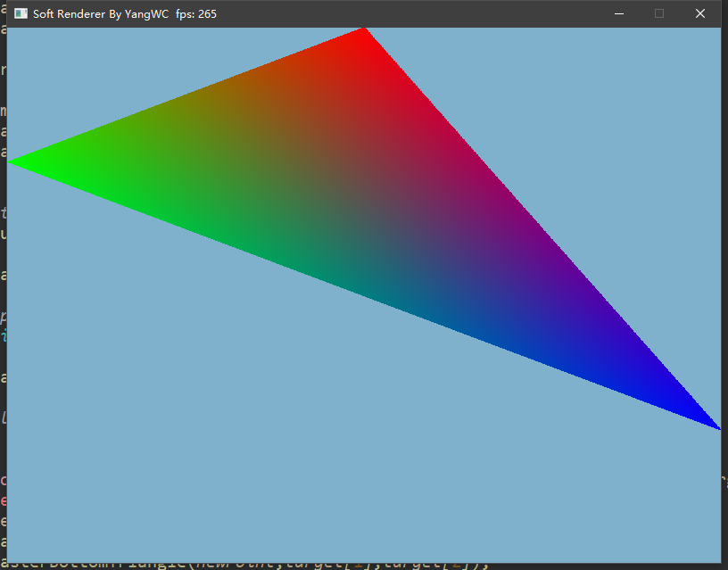Screen dimensions: 728x570
Task: Click the Soft Renderer app icon in title bar
Action: [x=21, y=13]
